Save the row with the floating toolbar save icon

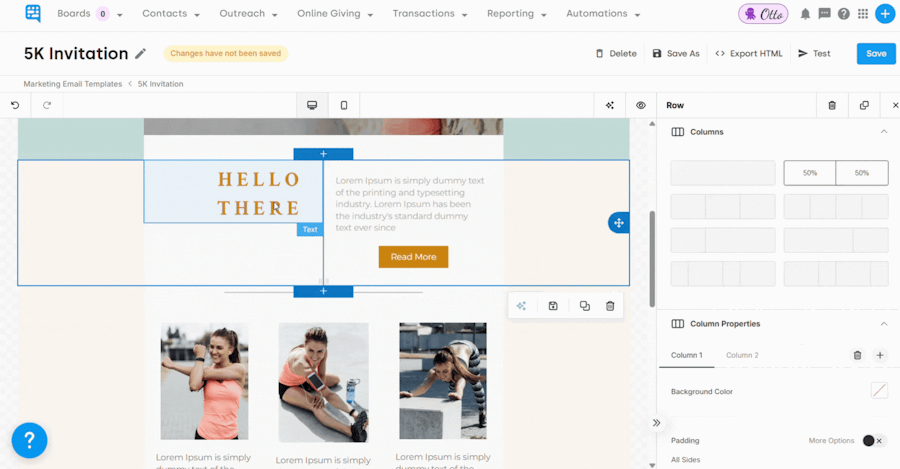(553, 306)
